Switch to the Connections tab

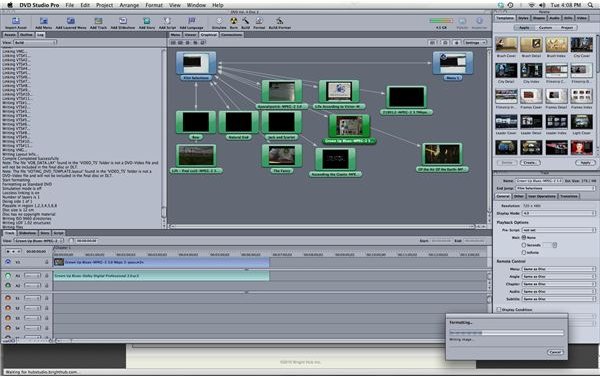click(232, 35)
